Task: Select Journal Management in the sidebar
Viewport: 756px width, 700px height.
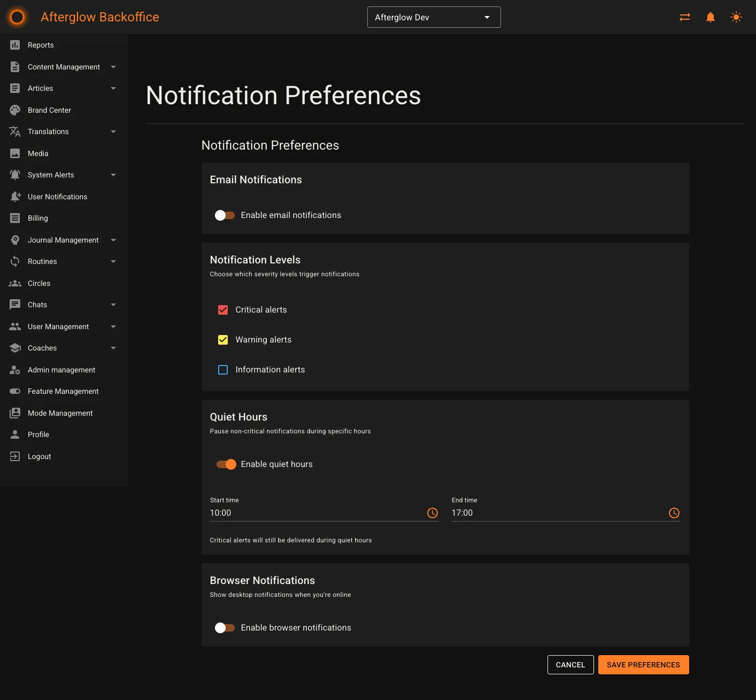Action: (63, 240)
